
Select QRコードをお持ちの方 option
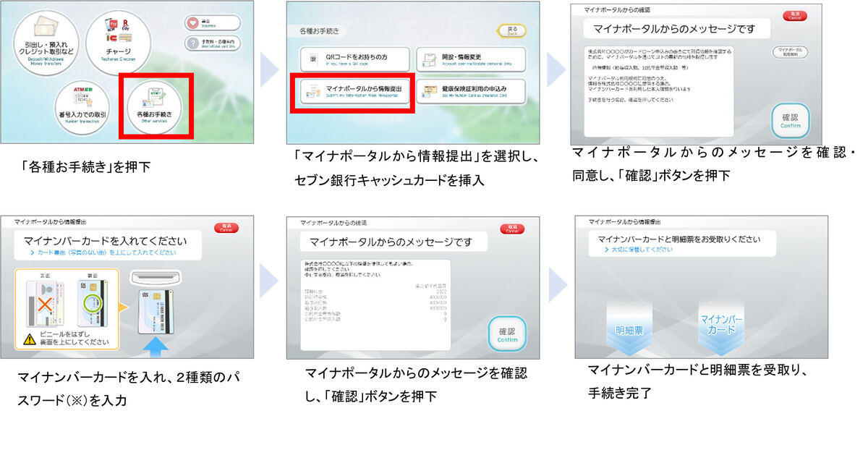[354, 59]
